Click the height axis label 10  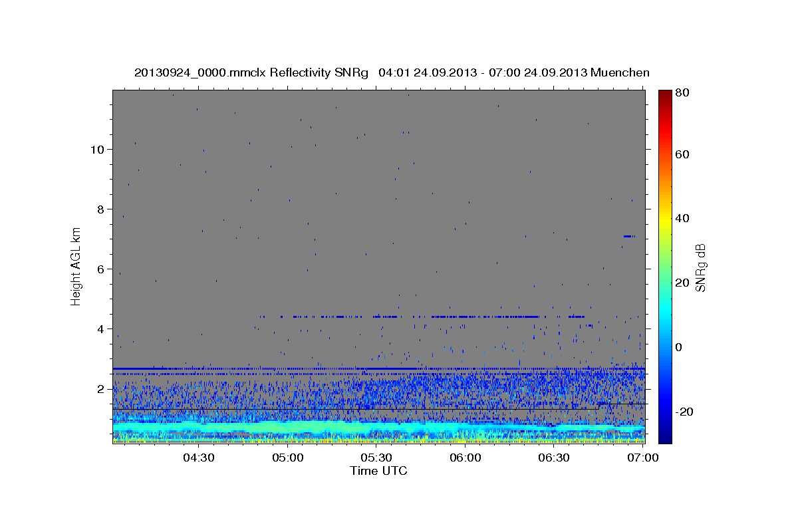click(x=98, y=149)
